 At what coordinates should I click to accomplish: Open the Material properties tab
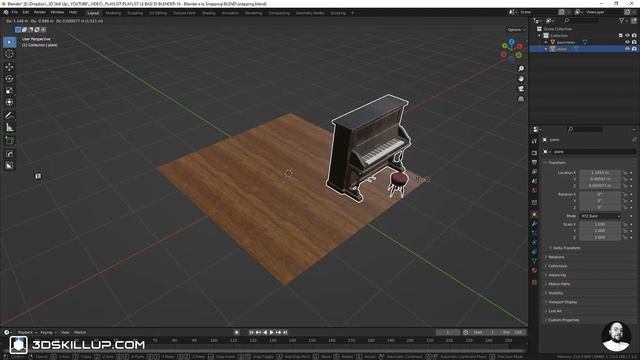(x=534, y=271)
